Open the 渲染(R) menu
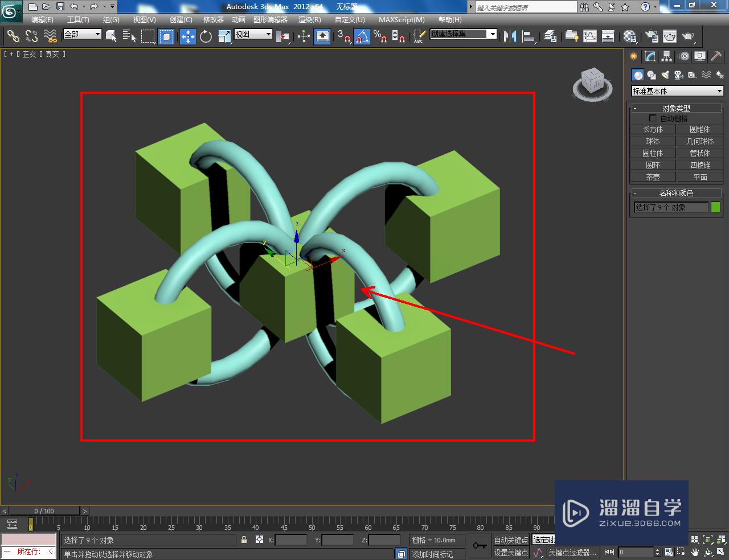Viewport: 729px width, 560px height. pyautogui.click(x=310, y=19)
